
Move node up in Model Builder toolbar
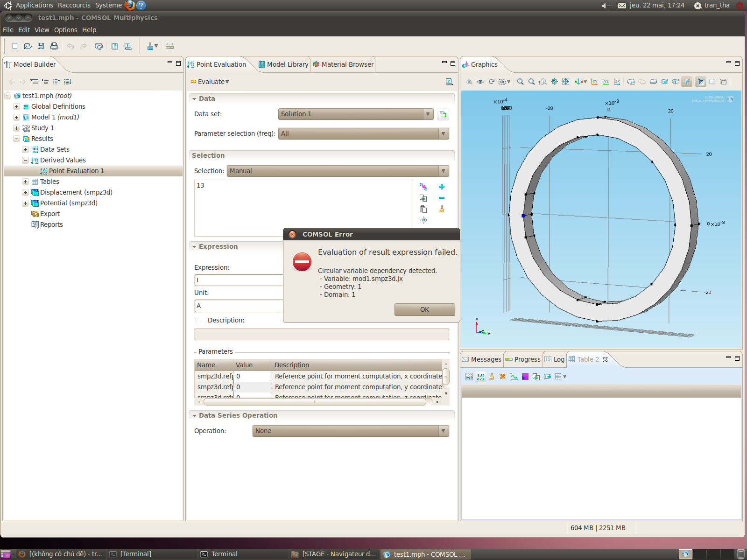[x=56, y=82]
